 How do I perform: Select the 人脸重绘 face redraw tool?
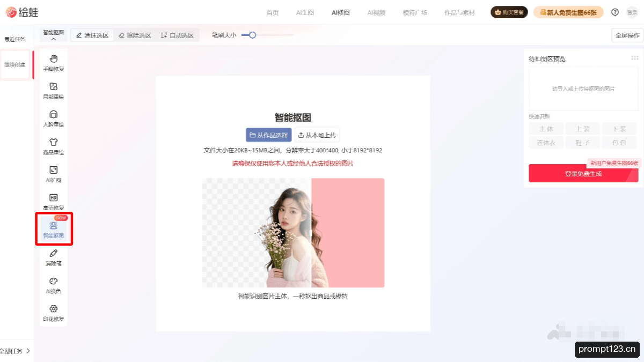coord(54,119)
